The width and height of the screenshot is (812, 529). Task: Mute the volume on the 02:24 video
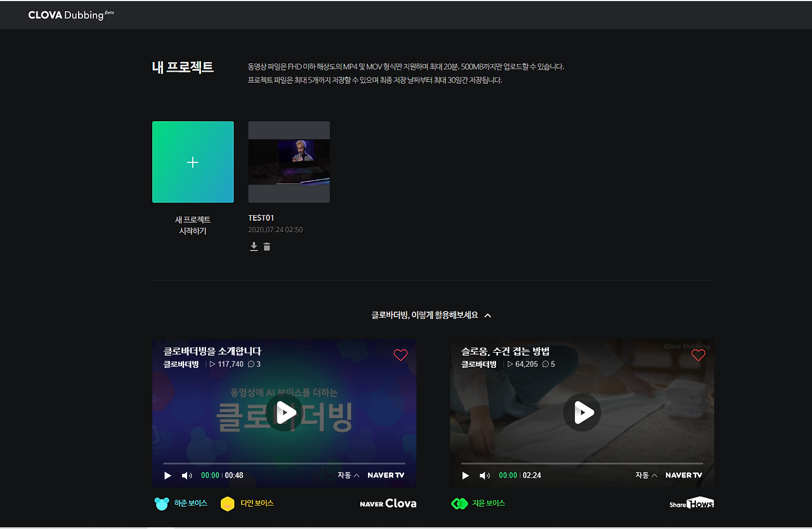pyautogui.click(x=485, y=476)
